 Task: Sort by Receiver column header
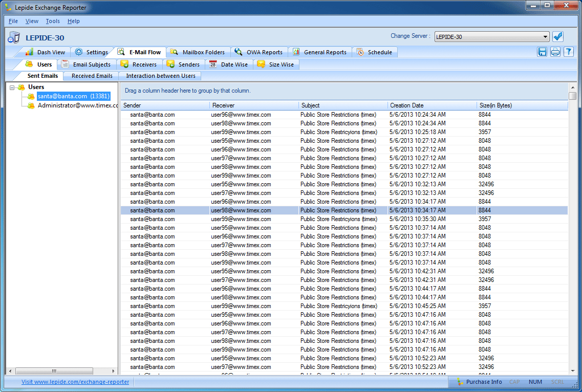254,105
